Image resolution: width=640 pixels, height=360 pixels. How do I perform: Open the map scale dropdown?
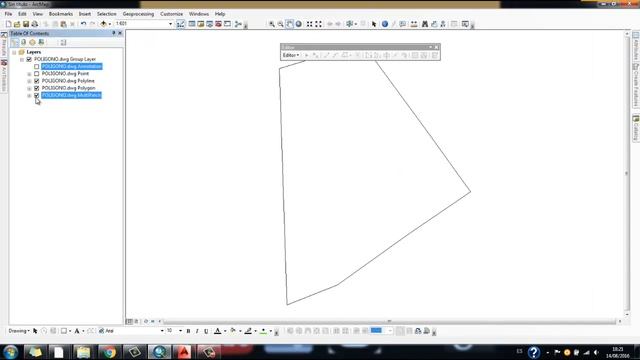pyautogui.click(x=171, y=24)
